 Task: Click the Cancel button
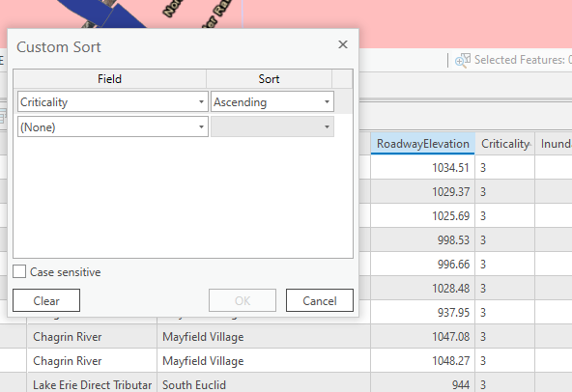tap(320, 300)
